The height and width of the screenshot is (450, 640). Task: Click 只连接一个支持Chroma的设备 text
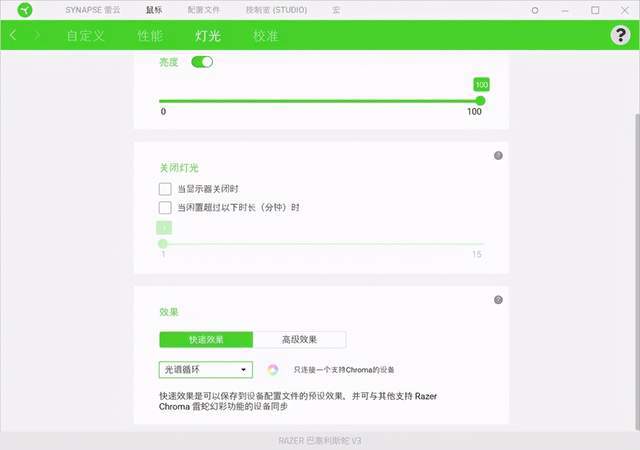(x=344, y=370)
